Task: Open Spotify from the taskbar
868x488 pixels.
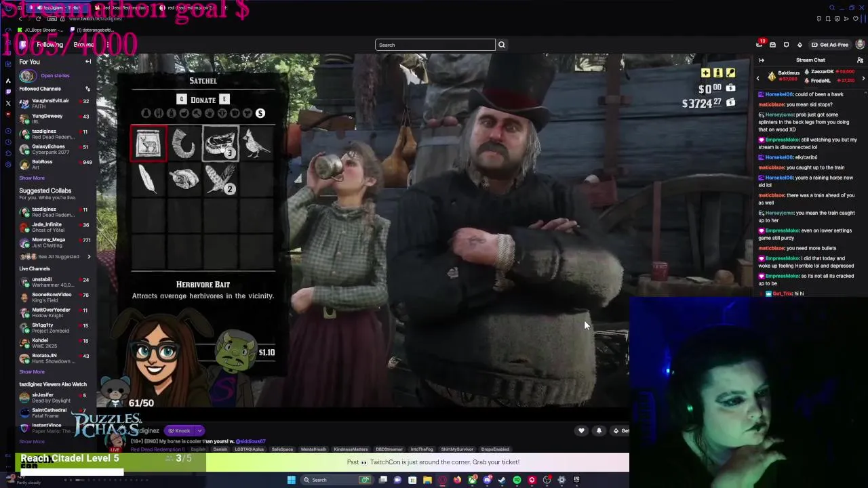Action: pyautogui.click(x=517, y=480)
